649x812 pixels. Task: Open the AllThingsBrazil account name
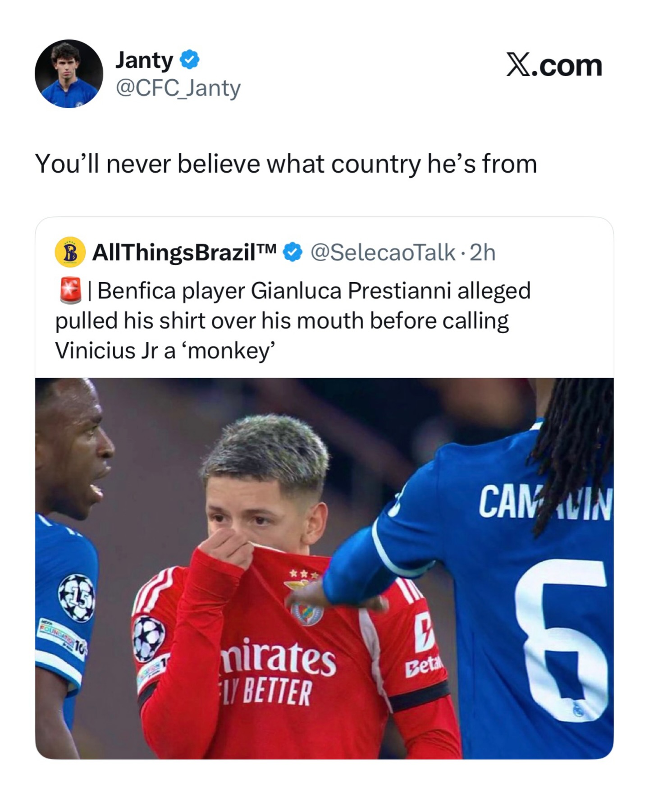[x=184, y=252]
